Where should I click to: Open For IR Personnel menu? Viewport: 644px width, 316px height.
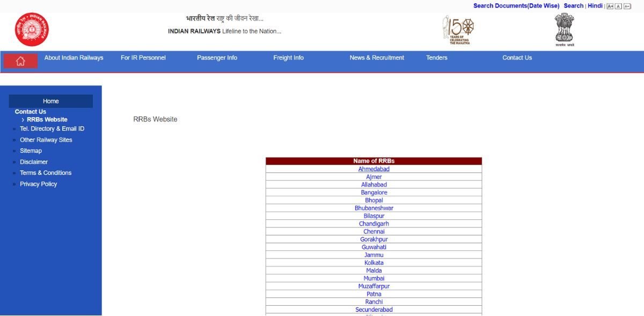[x=143, y=58]
